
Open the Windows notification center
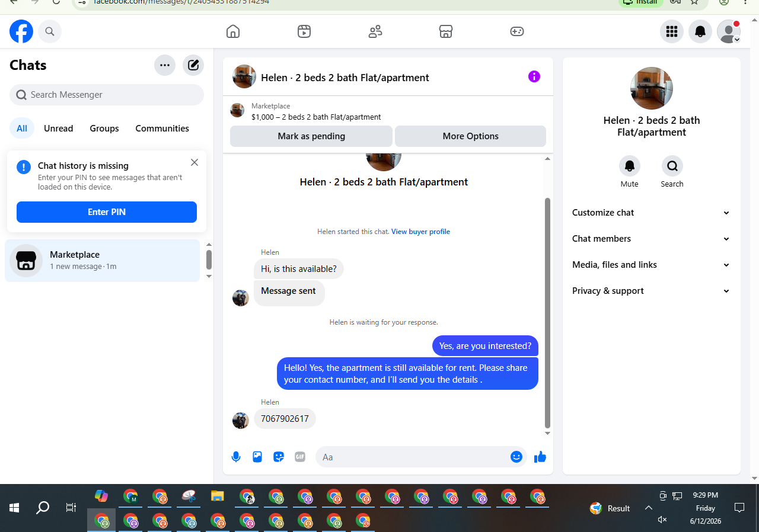pos(739,508)
